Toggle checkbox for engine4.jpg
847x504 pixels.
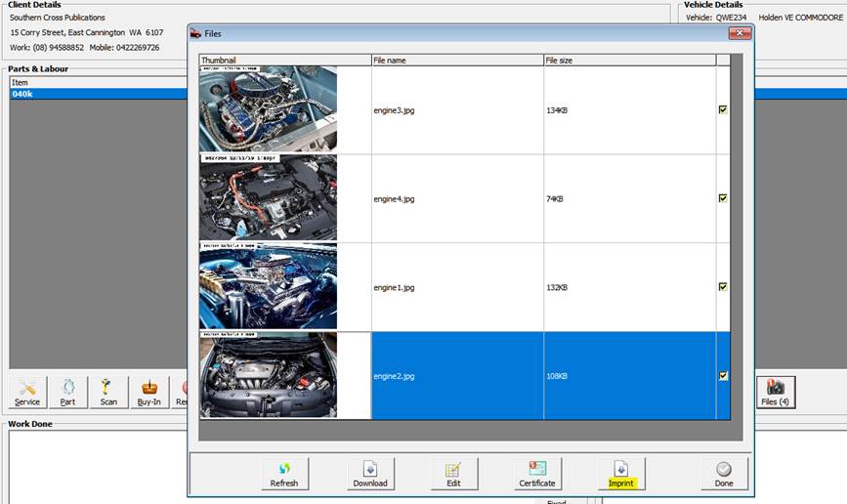pos(723,198)
